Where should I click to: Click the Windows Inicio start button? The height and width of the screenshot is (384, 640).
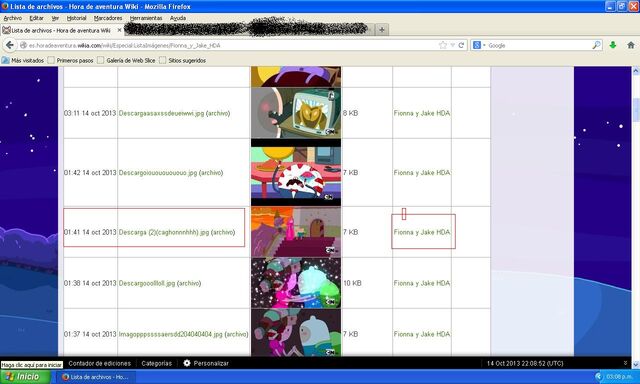click(x=25, y=377)
